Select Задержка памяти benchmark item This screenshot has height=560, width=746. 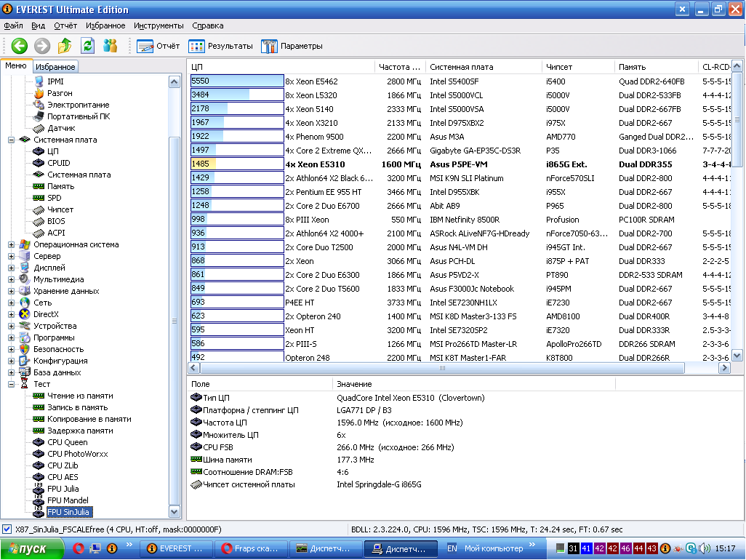80,431
